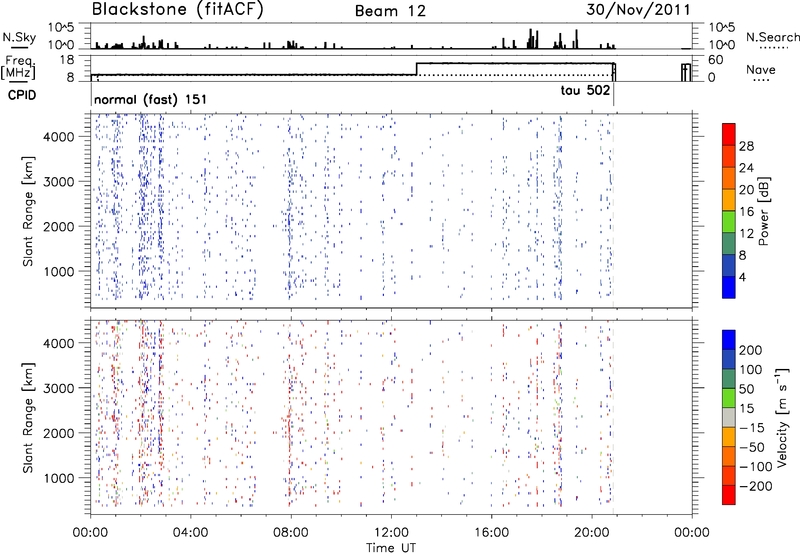Click the bright blue bottom Power colorbar segment
The width and height of the screenshot is (800, 554).
click(x=729, y=287)
